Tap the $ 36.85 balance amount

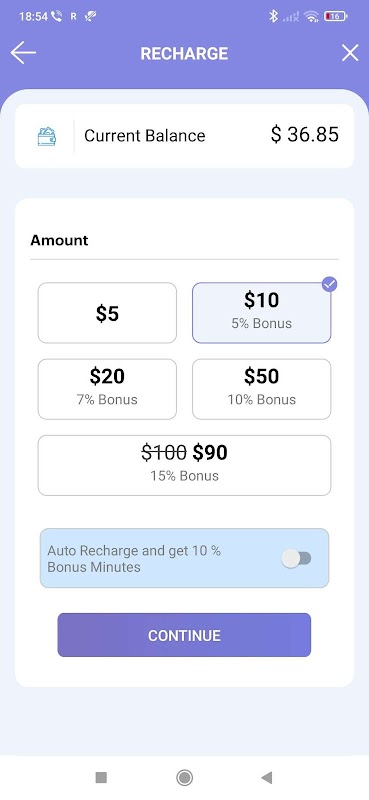305,135
